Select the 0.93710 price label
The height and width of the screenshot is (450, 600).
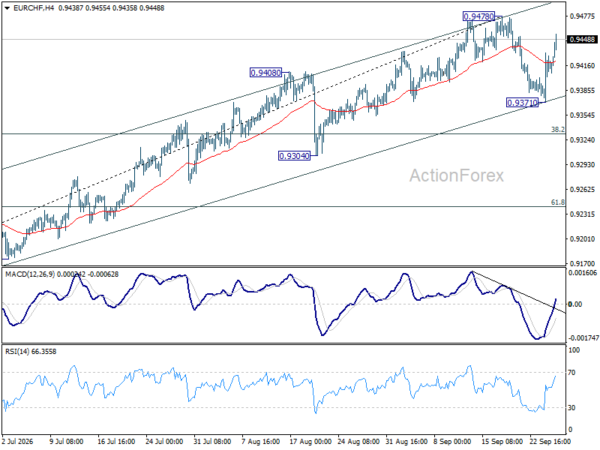522,103
